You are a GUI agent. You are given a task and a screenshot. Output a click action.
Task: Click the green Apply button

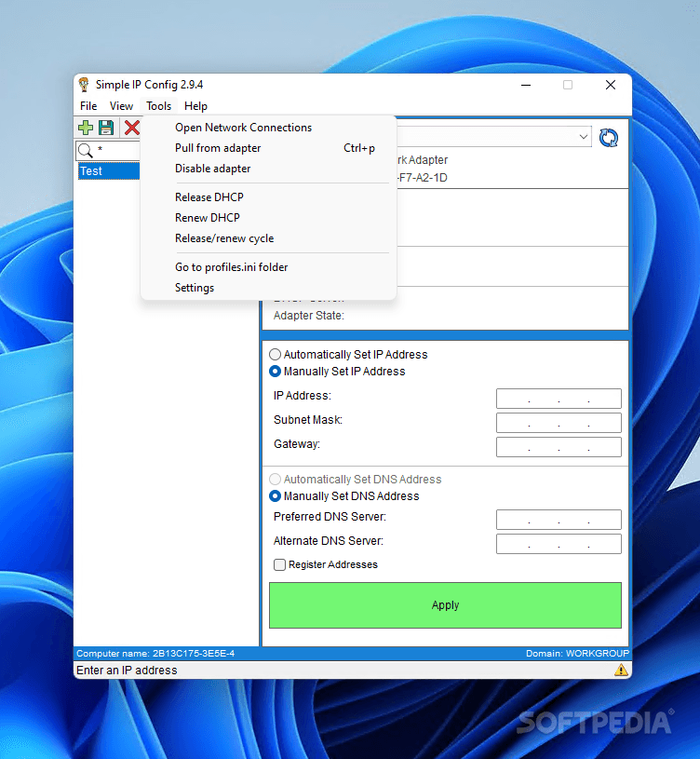[x=445, y=605]
